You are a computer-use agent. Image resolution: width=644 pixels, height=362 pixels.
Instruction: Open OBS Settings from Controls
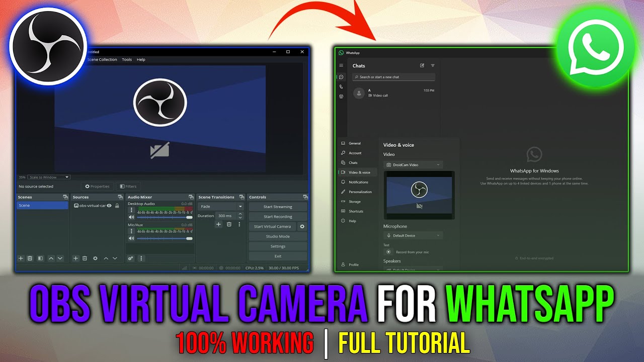(278, 246)
